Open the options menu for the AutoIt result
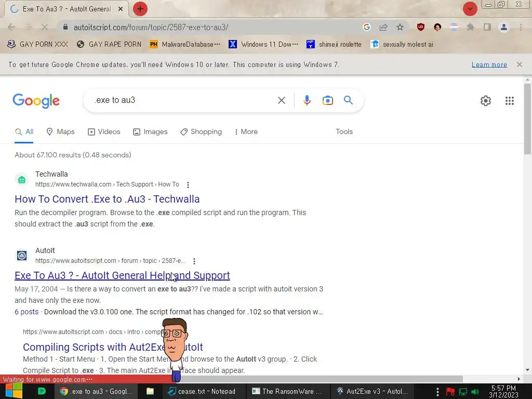 pyautogui.click(x=194, y=261)
